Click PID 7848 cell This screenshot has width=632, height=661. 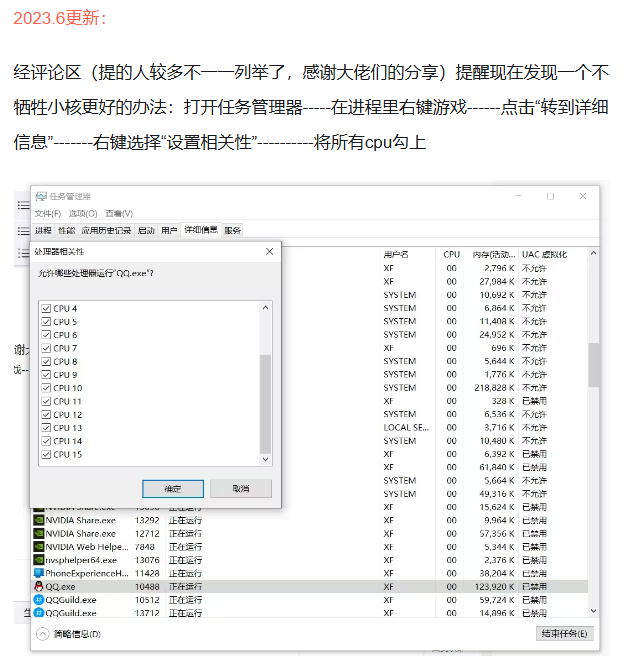pyautogui.click(x=145, y=547)
